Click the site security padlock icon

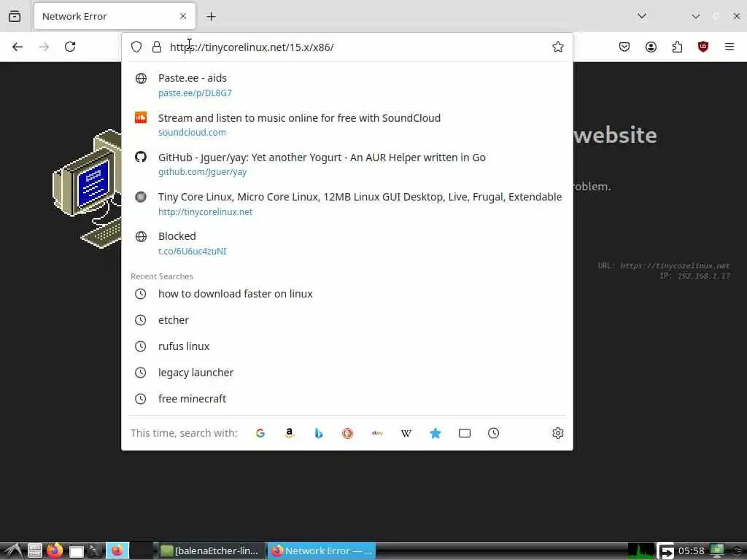tap(157, 47)
